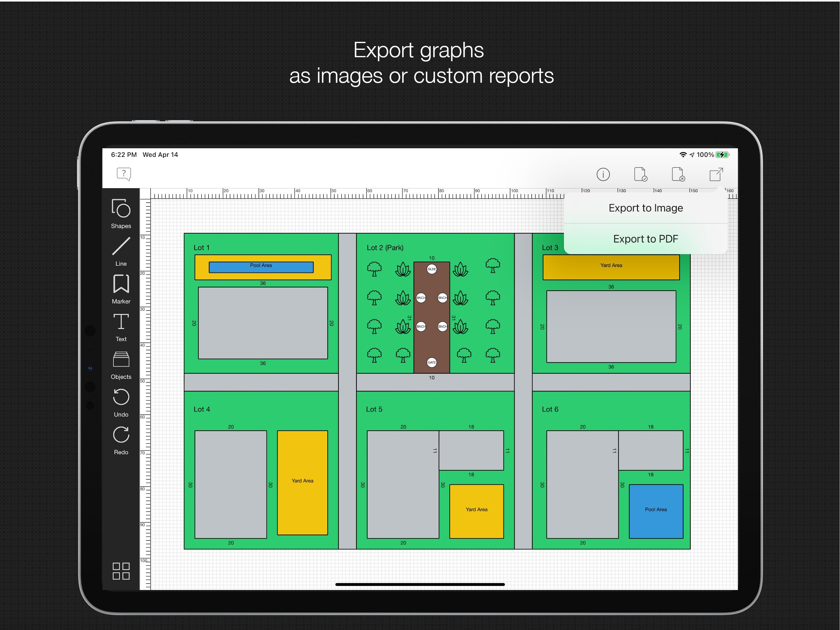
Task: Click the Wi-Fi status icon
Action: pos(683,155)
